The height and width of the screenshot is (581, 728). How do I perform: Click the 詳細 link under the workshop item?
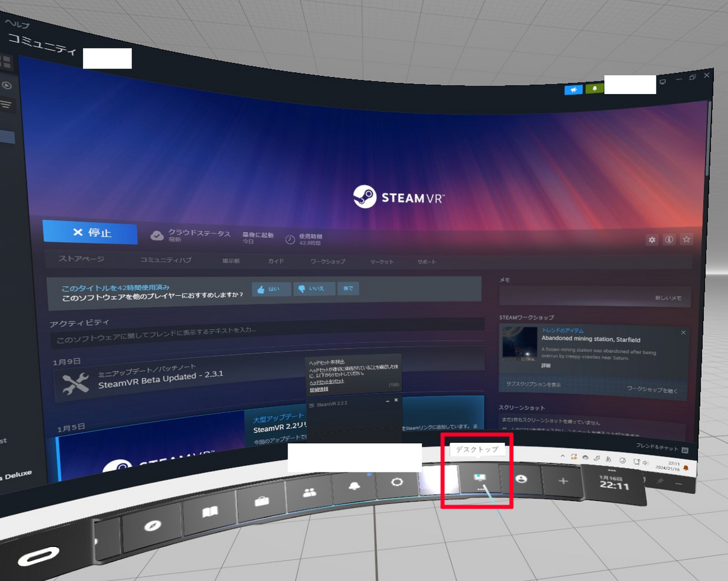point(546,366)
